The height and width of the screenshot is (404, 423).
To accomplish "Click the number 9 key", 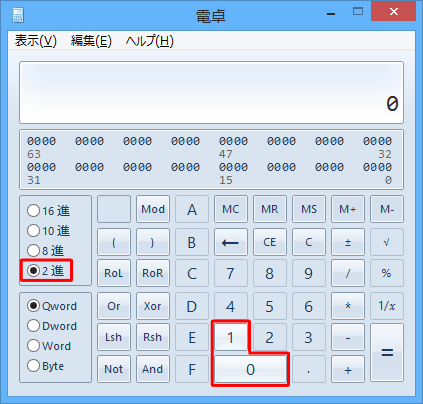I will [309, 273].
